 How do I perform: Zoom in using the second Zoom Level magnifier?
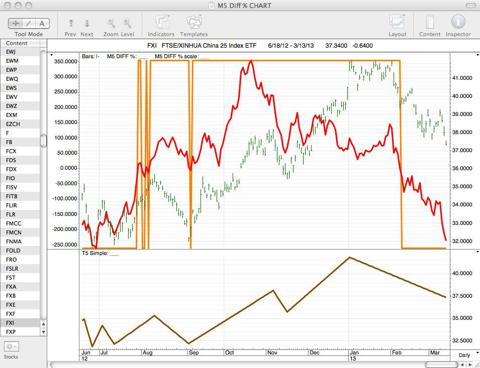[127, 23]
